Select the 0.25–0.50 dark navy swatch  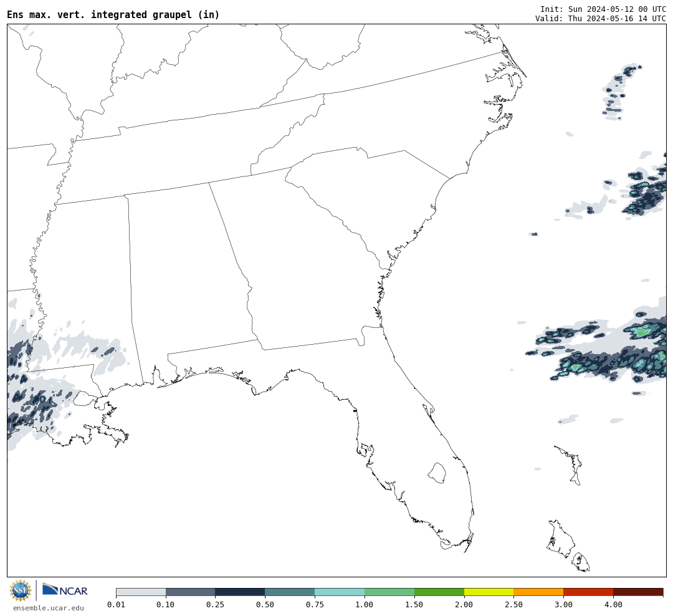click(x=241, y=592)
